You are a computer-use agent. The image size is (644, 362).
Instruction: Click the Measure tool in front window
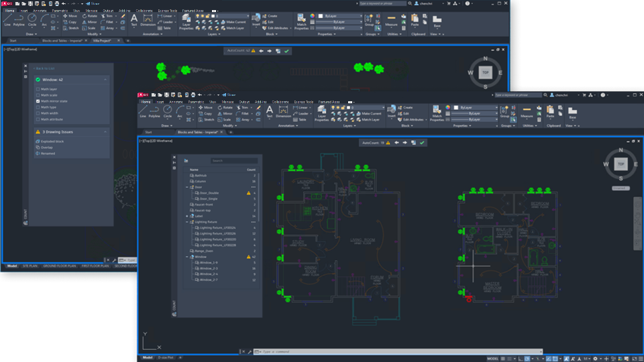pyautogui.click(x=527, y=112)
